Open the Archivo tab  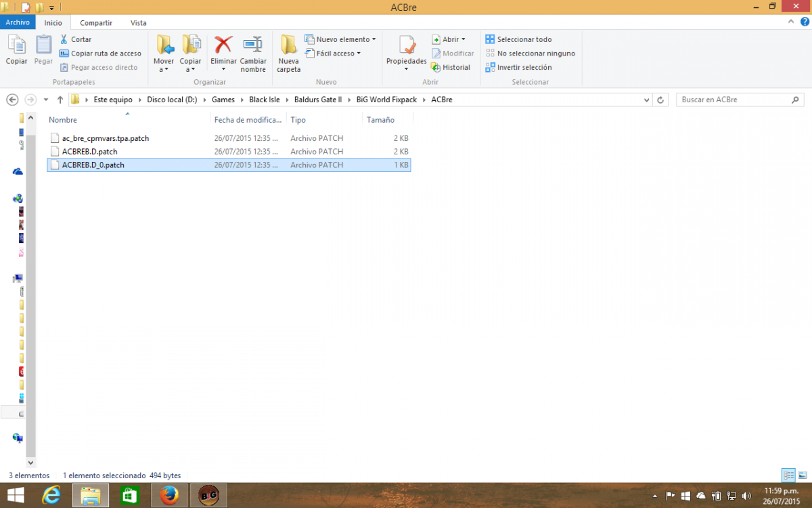pyautogui.click(x=18, y=22)
